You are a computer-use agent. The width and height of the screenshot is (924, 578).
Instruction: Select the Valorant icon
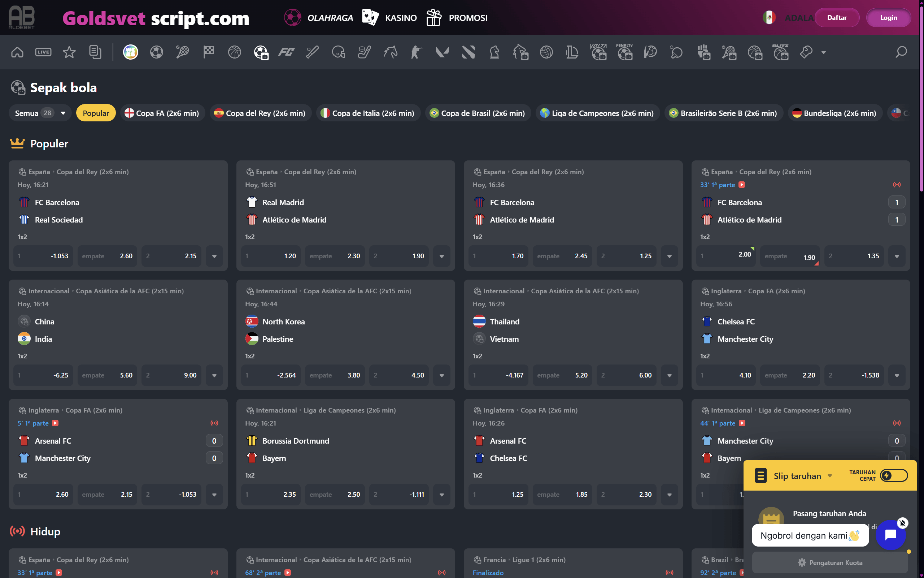[x=442, y=52]
